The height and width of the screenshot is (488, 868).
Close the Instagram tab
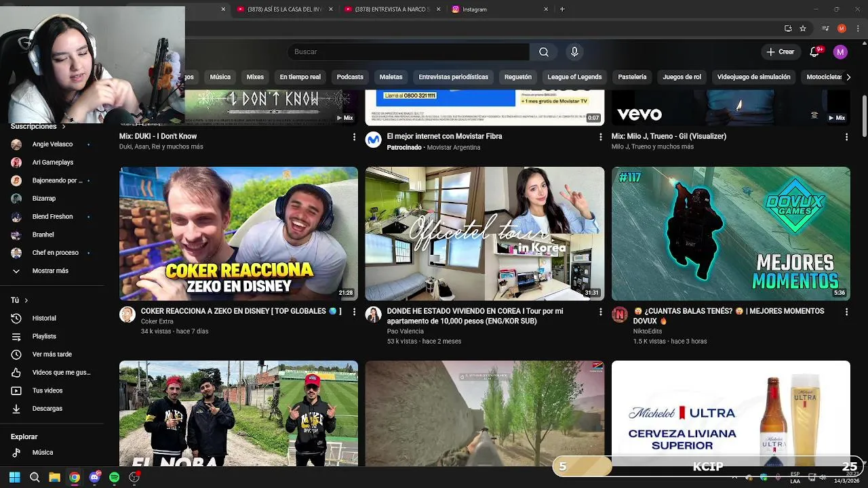click(546, 9)
